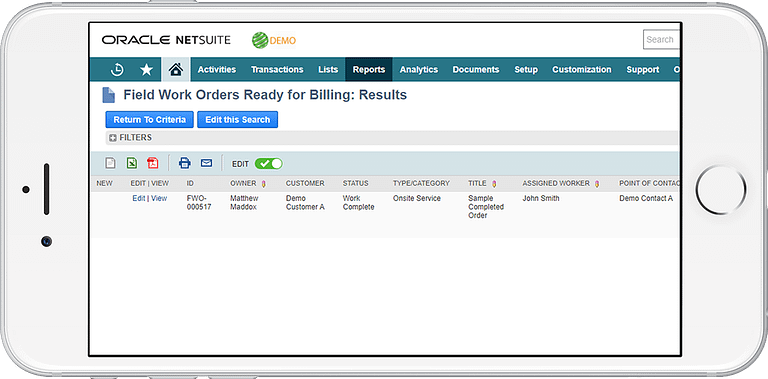Sort by the Owner column header

pos(243,183)
